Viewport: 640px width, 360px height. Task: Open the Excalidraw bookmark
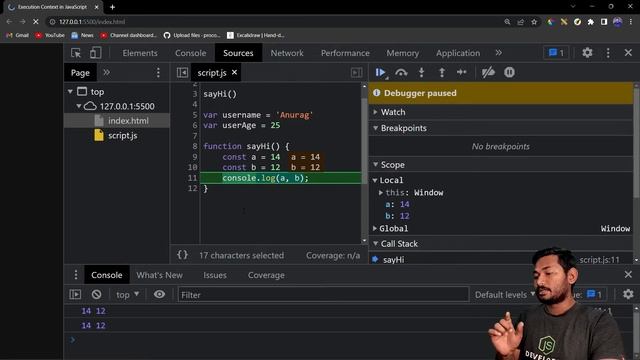click(x=256, y=36)
